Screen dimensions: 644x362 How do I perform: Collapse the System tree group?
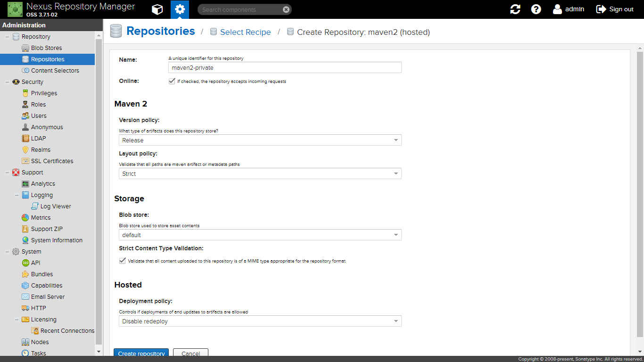coord(7,252)
